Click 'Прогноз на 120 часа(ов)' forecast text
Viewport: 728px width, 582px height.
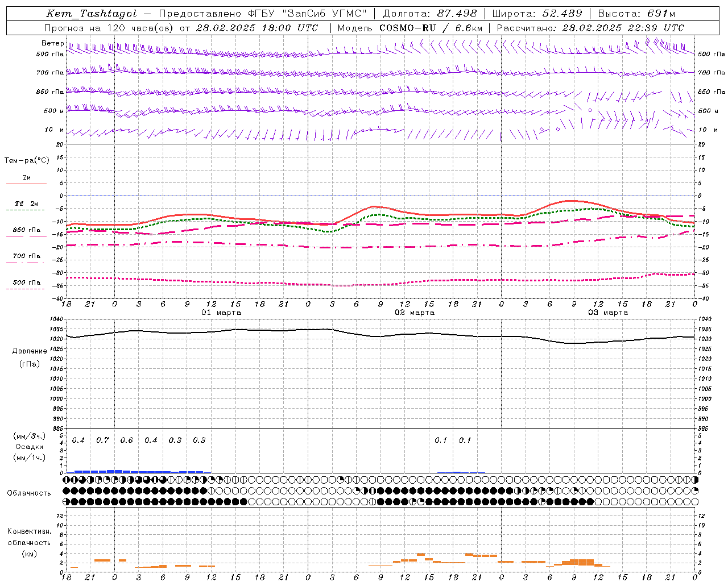(x=109, y=28)
